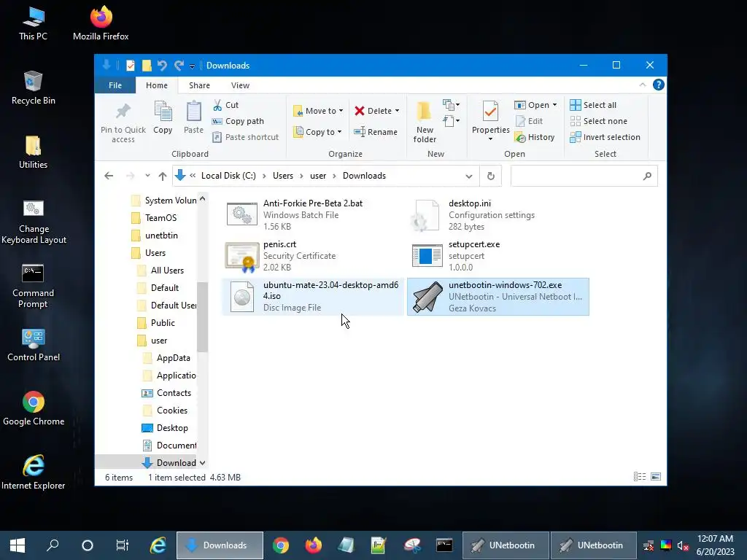This screenshot has height=560, width=747.
Task: Select the desktop.ini file
Action: 498,215
